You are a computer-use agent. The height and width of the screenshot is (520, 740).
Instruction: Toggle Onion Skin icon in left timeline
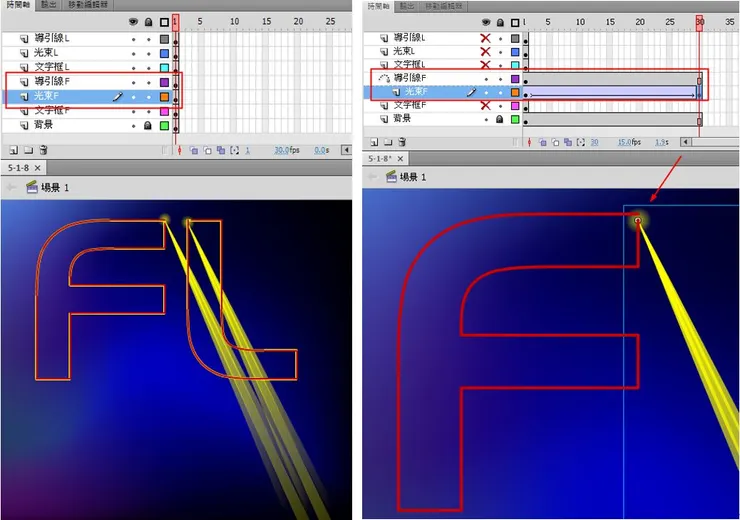tap(194, 151)
